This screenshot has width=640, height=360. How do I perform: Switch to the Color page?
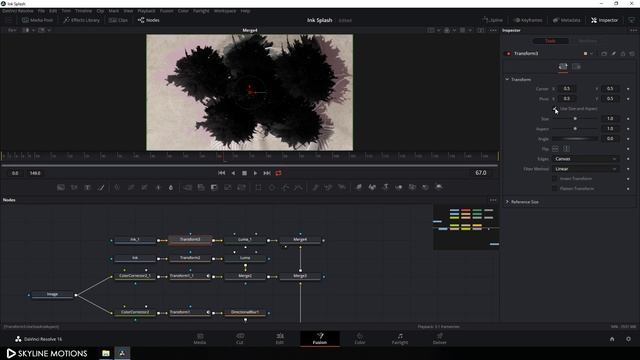tap(360, 338)
